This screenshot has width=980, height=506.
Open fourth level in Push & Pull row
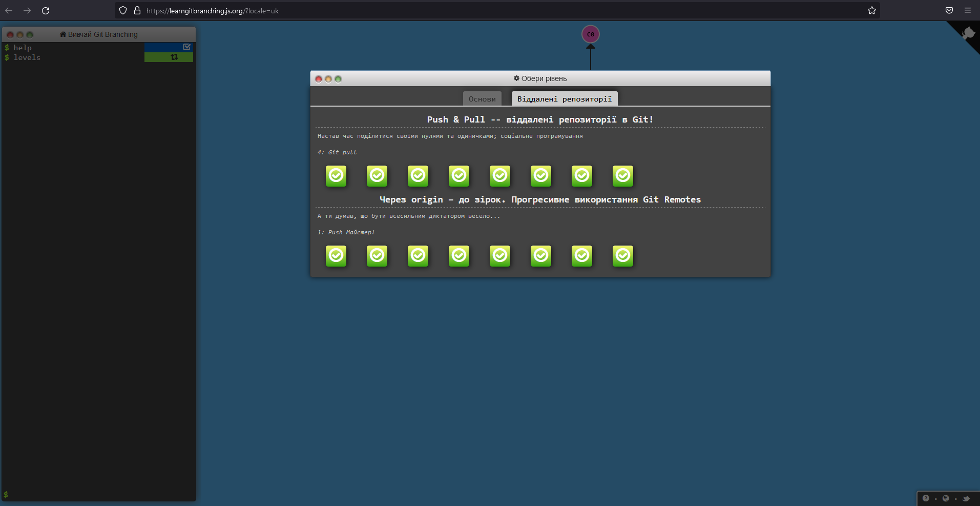tap(459, 176)
